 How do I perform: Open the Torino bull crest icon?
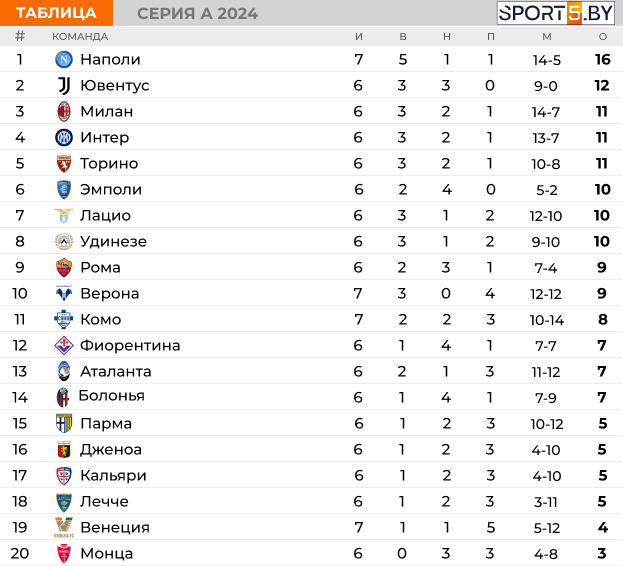(64, 164)
